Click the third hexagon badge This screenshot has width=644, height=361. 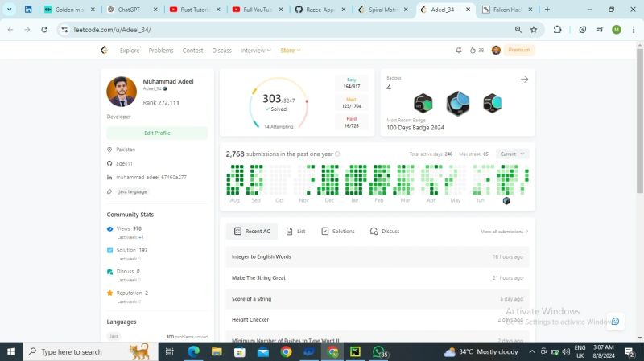pos(492,103)
